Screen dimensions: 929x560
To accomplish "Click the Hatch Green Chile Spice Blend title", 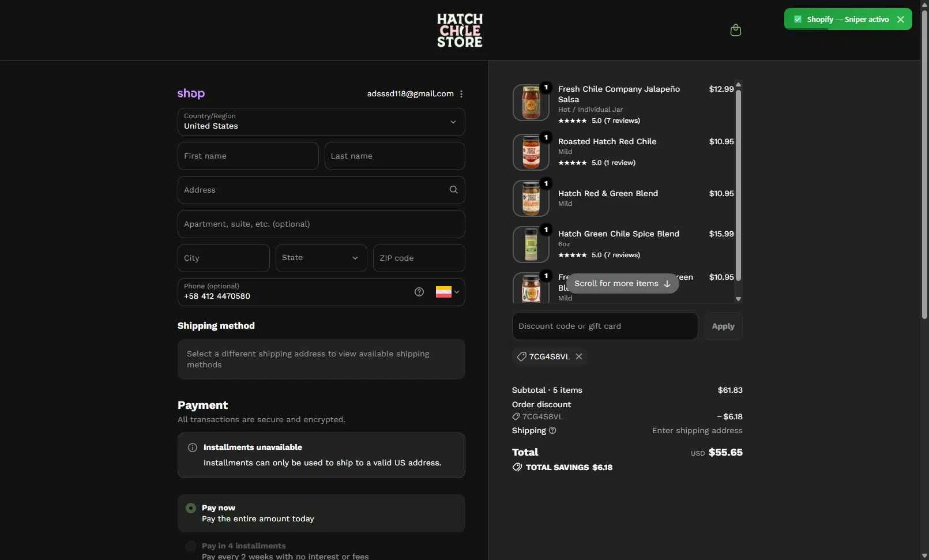I will pos(619,234).
